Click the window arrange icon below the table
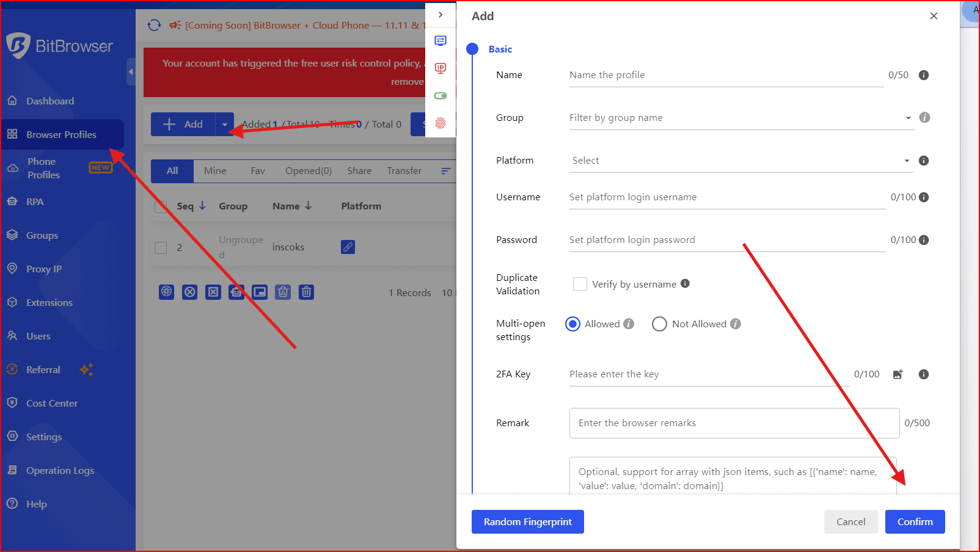Viewport: 980px width, 552px height. [x=260, y=292]
